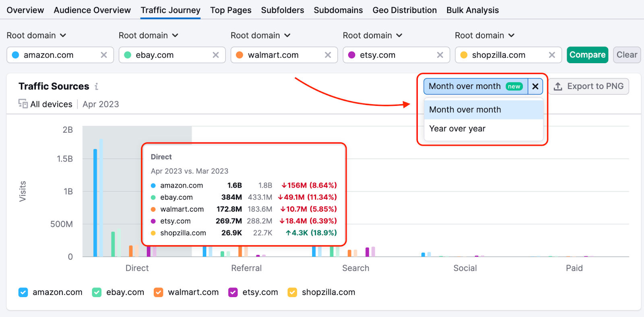Click the yellow dot in shopzilla.com field

point(464,55)
